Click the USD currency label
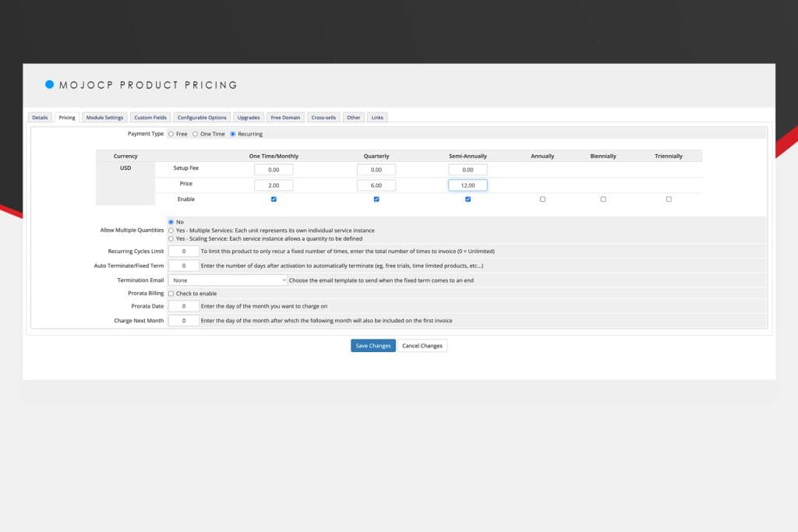The height and width of the screenshot is (532, 798). coord(125,167)
